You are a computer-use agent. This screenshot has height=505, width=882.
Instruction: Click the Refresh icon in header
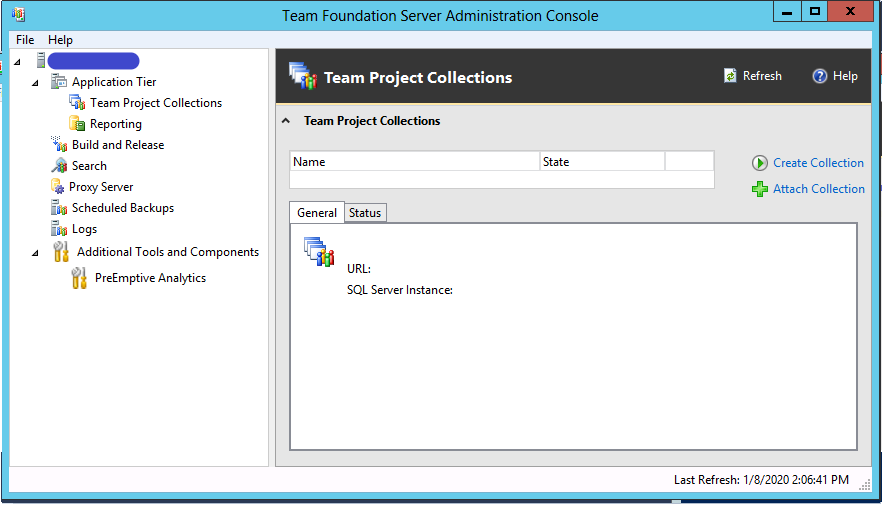click(730, 76)
